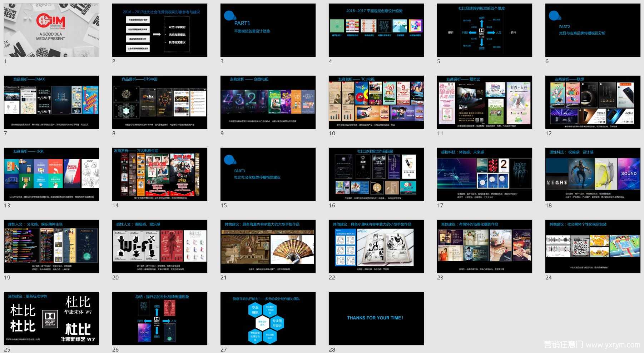This screenshot has height=353, width=644.
Task: Pick slide 14 about 万达电影生活
Action: (x=160, y=174)
